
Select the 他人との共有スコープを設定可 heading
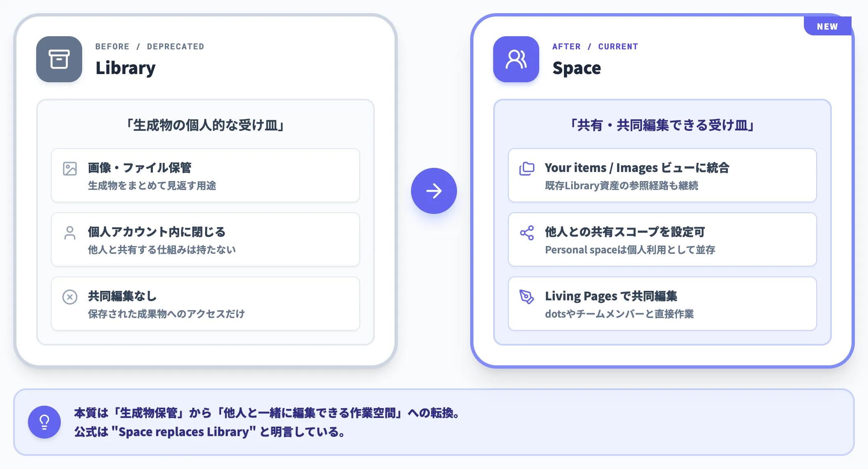tap(625, 232)
